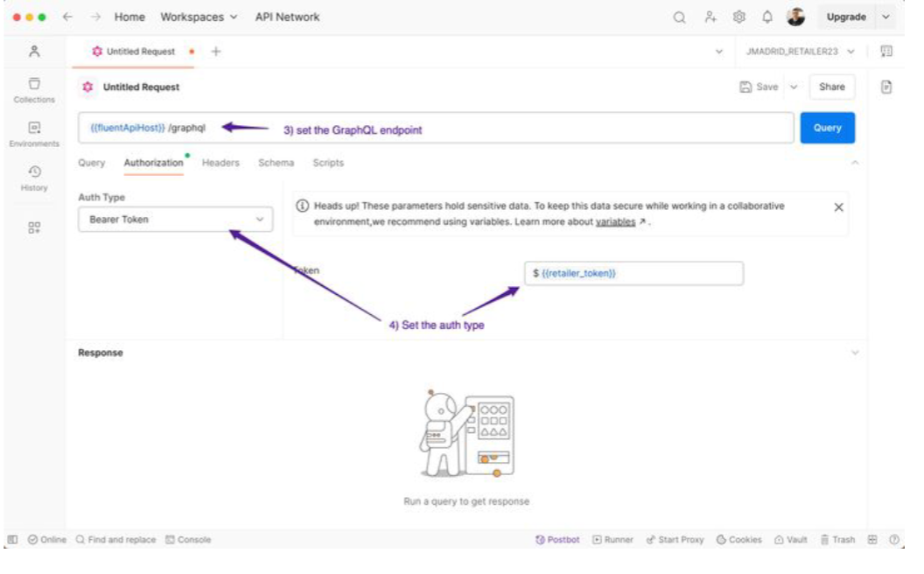Switch to the Schema tab
Image resolution: width=924 pixels, height=574 pixels.
tap(276, 163)
